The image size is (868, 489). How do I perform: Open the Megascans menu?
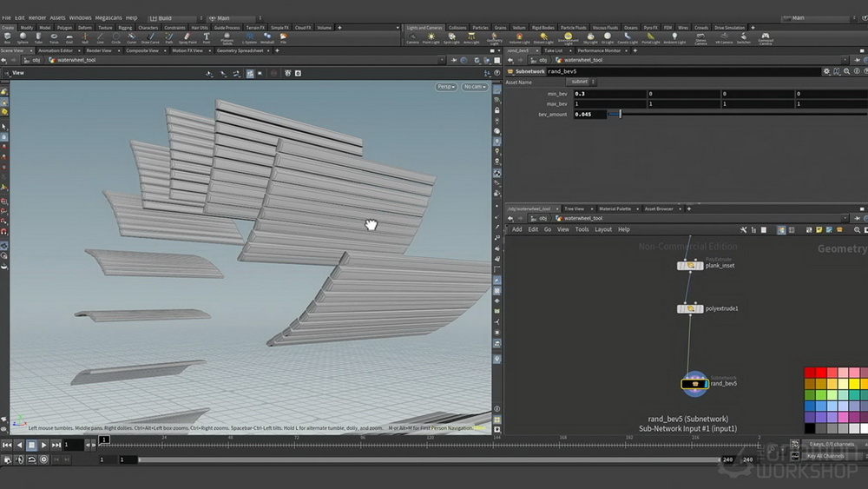tap(108, 17)
